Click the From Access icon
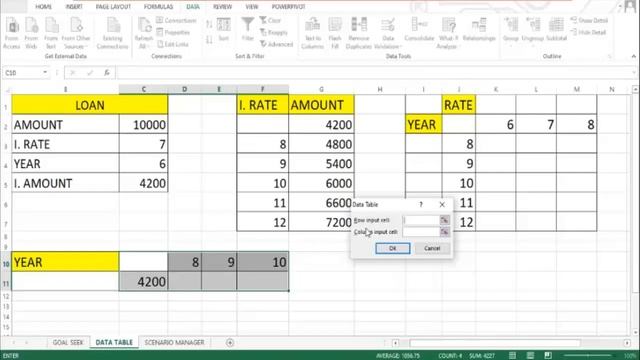 (x=12, y=33)
